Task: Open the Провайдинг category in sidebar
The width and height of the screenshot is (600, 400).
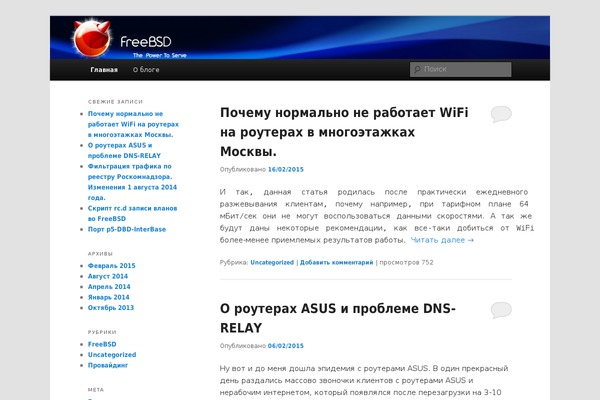Action: tap(108, 365)
